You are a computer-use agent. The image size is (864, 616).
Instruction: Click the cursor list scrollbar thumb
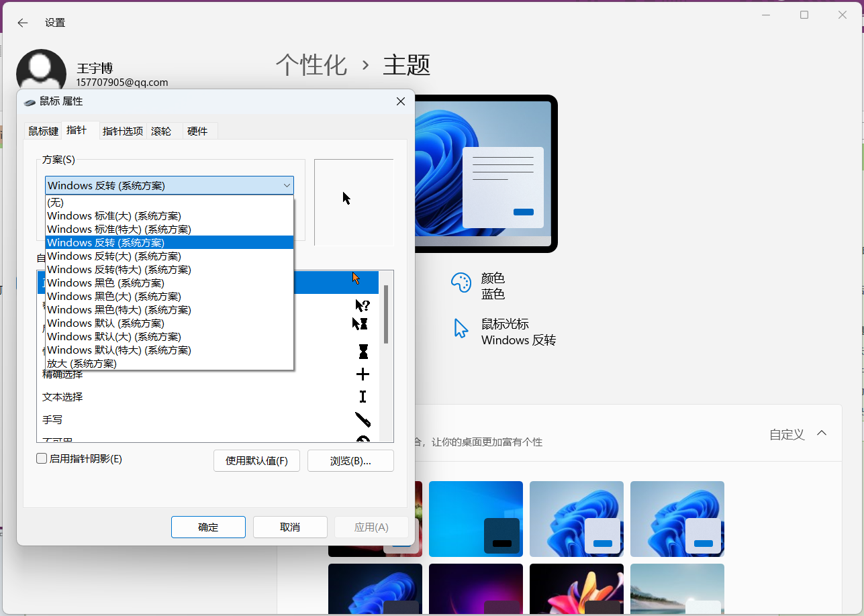pyautogui.click(x=386, y=314)
